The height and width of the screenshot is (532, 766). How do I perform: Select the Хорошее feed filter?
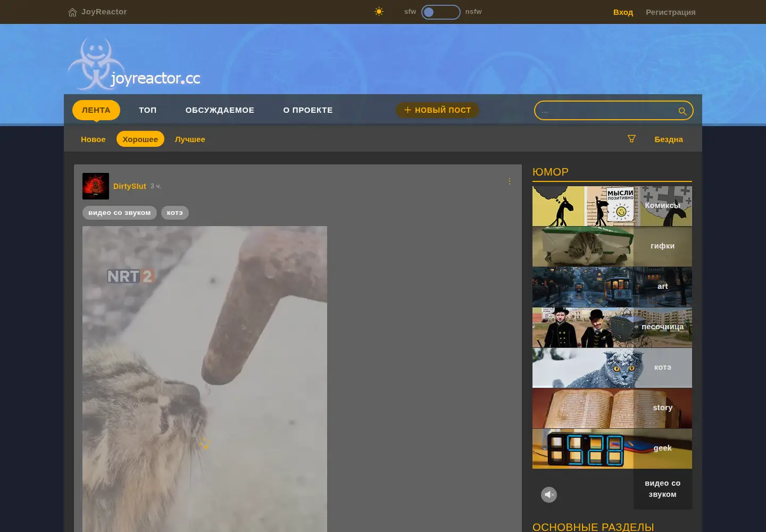140,139
